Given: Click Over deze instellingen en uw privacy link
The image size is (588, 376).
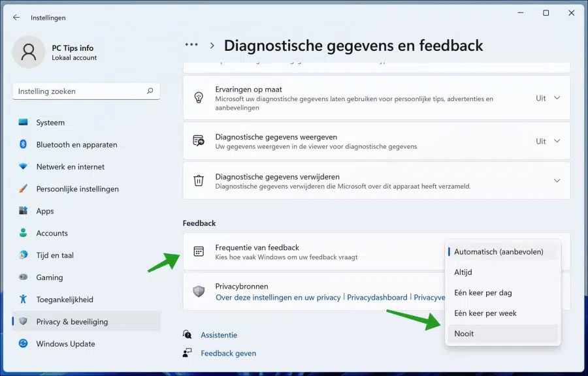Looking at the screenshot, I should click(x=278, y=298).
